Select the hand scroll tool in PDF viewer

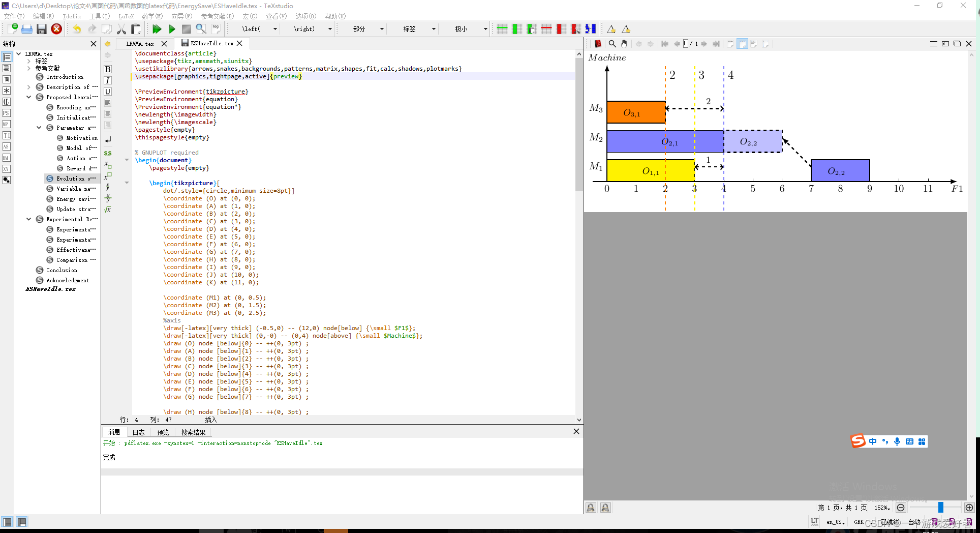[624, 44]
